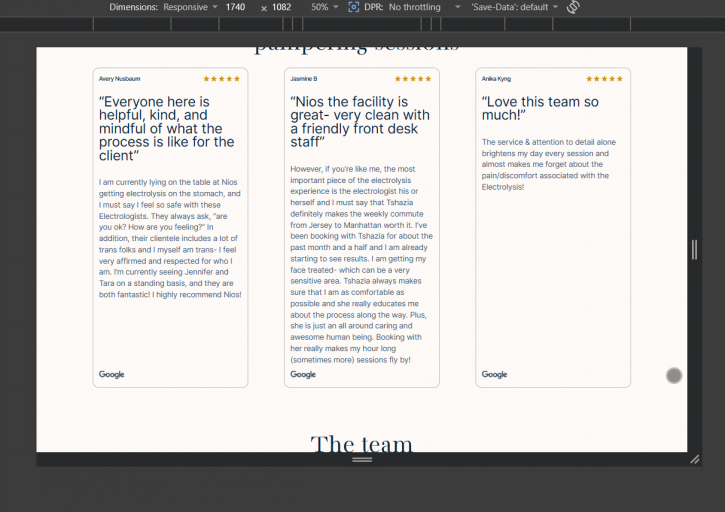The image size is (725, 512).
Task: Click the grey round floating button on the page
Action: pyautogui.click(x=674, y=376)
